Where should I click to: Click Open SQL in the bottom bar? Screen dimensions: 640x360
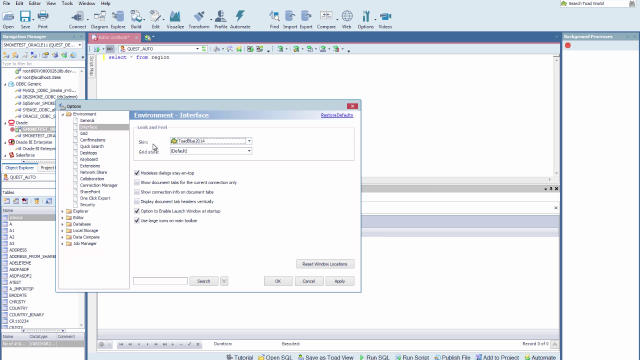point(275,357)
